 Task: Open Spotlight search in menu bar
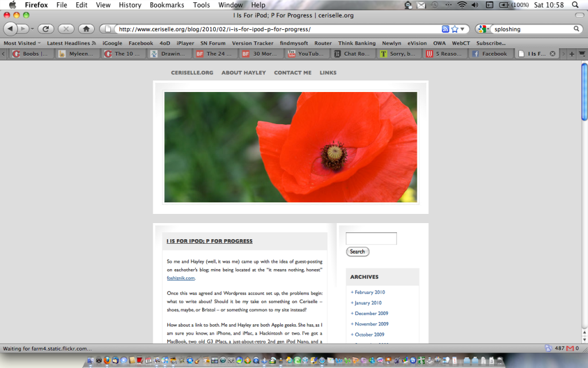coord(575,5)
